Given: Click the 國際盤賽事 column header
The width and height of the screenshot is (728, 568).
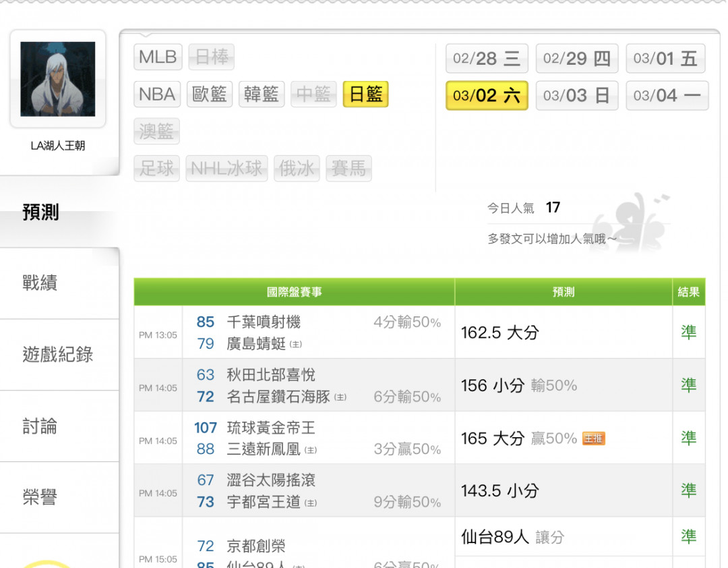Looking at the screenshot, I should coord(295,292).
